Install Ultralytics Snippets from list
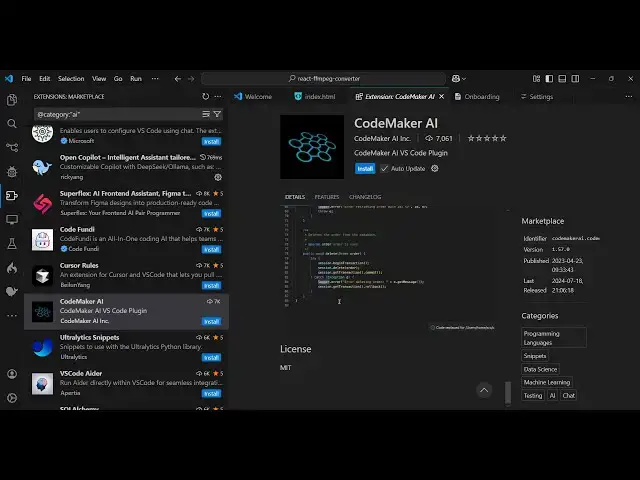The image size is (640, 480). (x=211, y=358)
